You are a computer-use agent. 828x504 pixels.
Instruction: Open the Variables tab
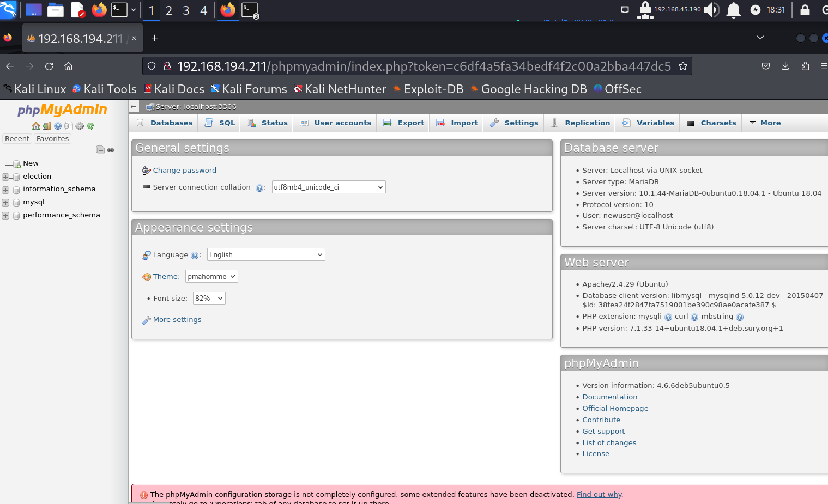click(648, 123)
